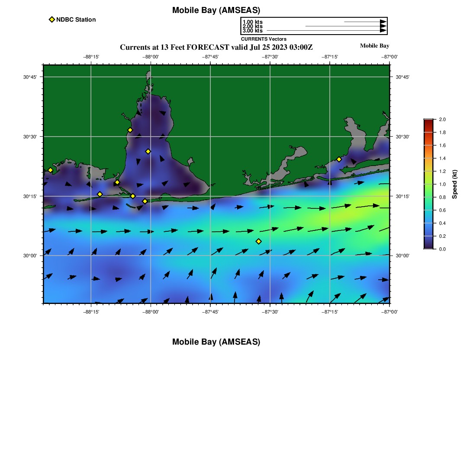Click the Speed (kt) color bar label
Screen dimensions: 476x454
(454, 184)
